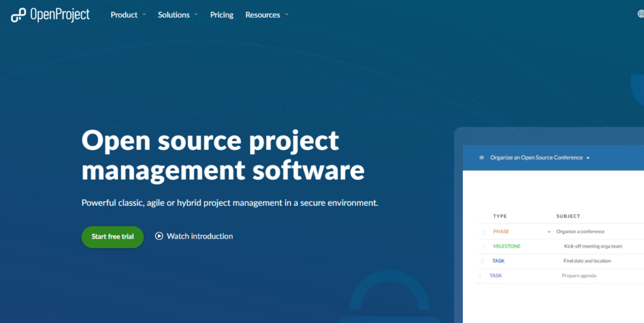Select the Kick-off meeting orga team subject
Viewport: 644px width, 323px height.
pyautogui.click(x=593, y=246)
